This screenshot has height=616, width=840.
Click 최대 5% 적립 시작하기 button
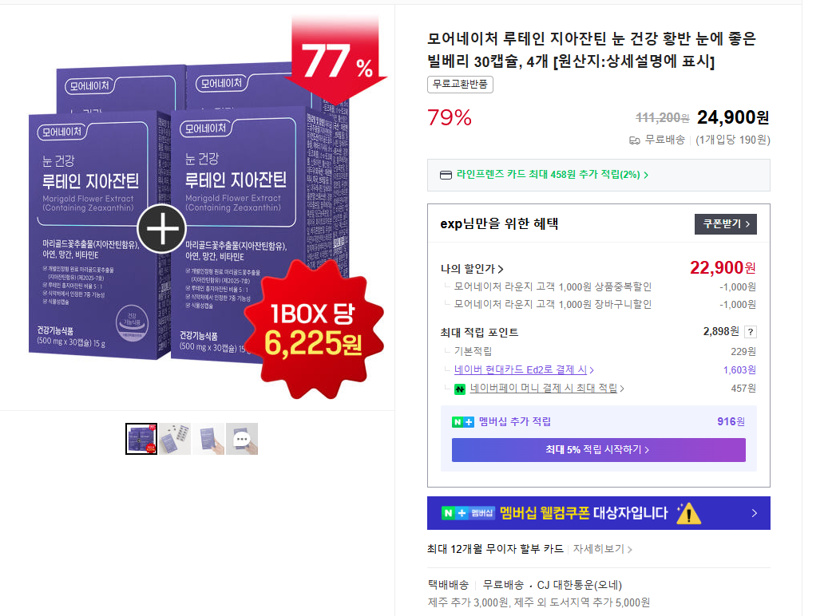tap(598, 449)
